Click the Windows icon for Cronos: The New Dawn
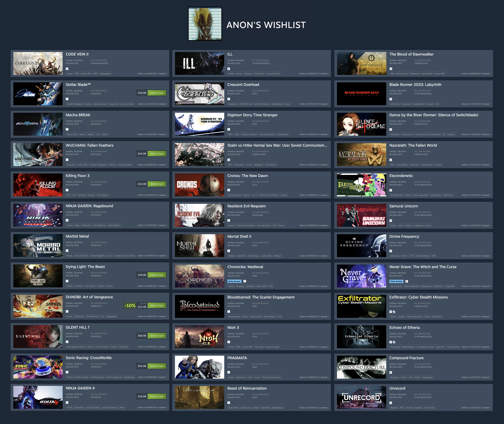 229,190
